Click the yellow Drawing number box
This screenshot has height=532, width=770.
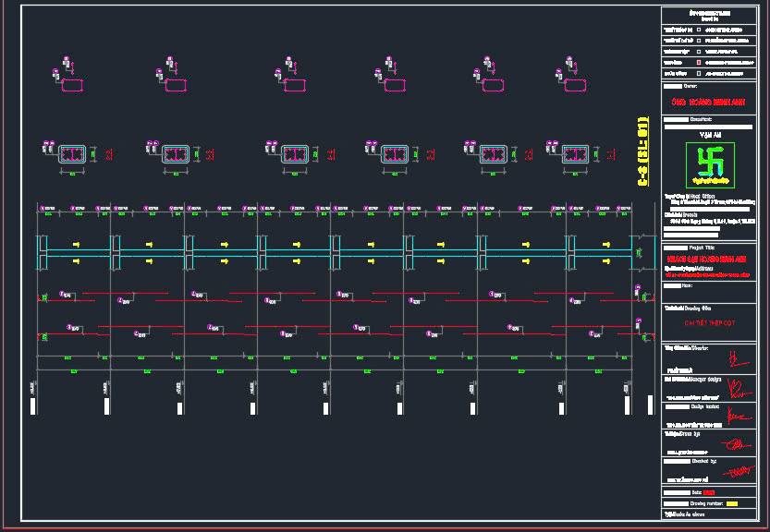click(x=732, y=503)
